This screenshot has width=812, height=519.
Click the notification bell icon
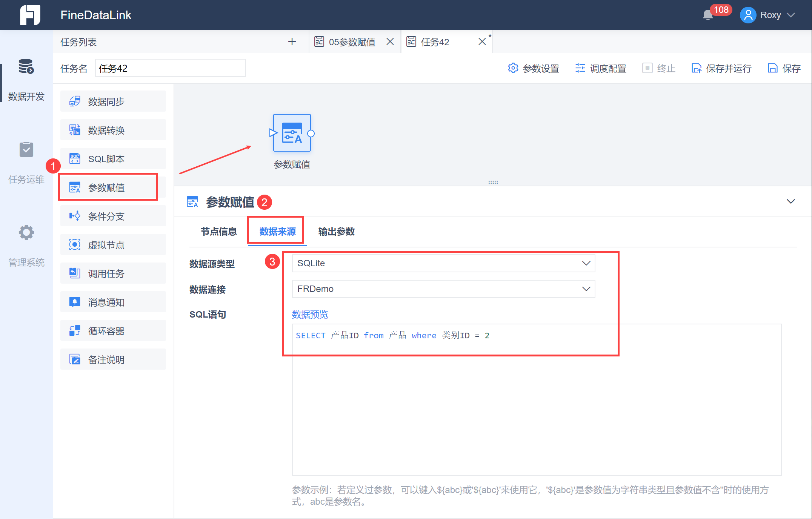[708, 15]
